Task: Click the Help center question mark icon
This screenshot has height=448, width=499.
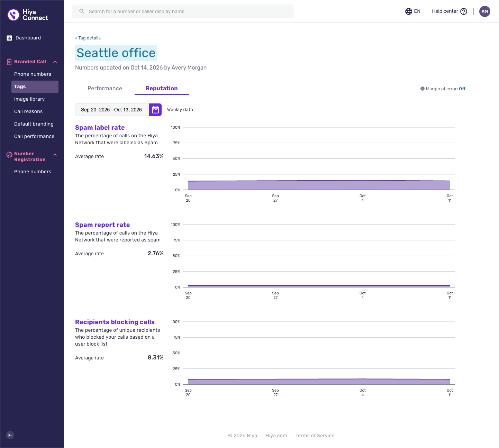Action: coord(464,11)
